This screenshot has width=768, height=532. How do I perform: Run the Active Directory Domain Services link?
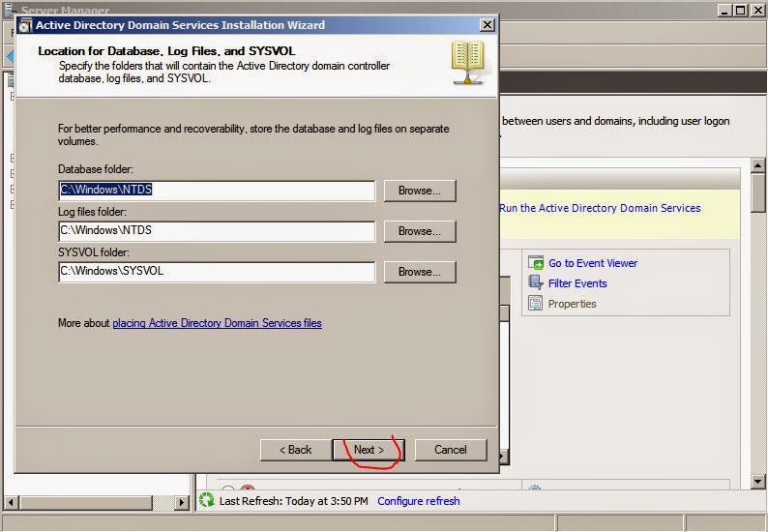pyautogui.click(x=600, y=208)
